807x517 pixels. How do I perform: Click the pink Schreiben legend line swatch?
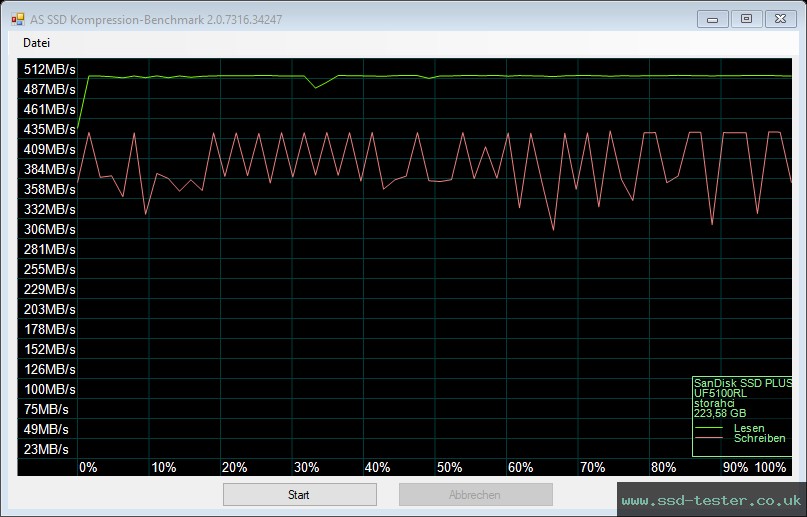pos(709,438)
